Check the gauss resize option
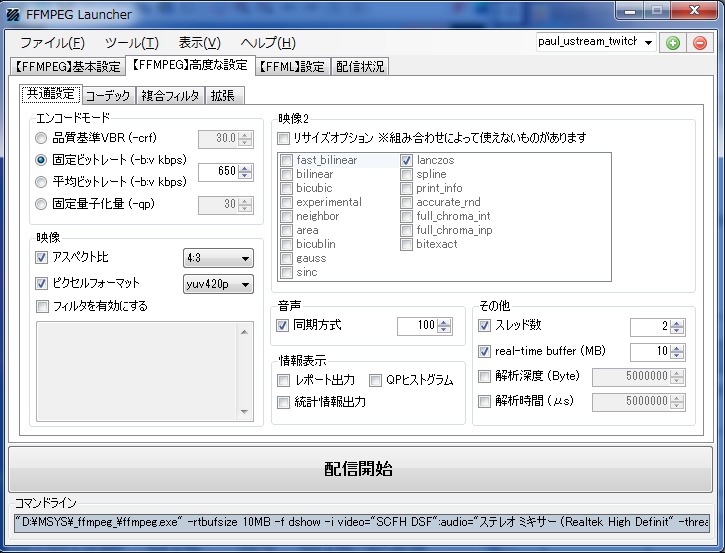Screen dimensions: 725x553 287,258
